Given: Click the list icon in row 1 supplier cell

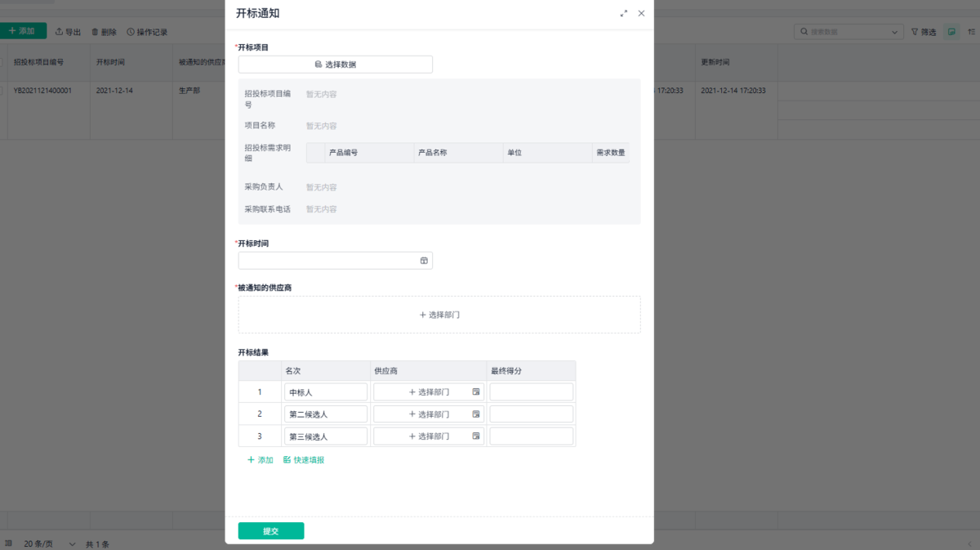Looking at the screenshot, I should 476,392.
